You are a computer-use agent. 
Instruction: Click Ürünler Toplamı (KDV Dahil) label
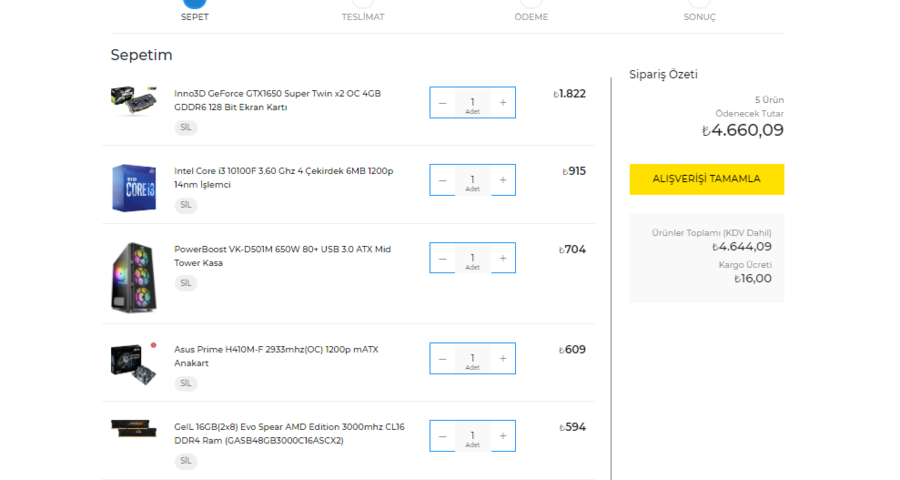(x=712, y=233)
